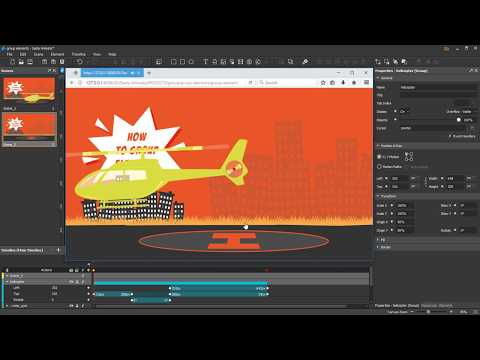Viewport: 480px width, 360px height.
Task: Adjust the canvas zoom slider
Action: 428,312
